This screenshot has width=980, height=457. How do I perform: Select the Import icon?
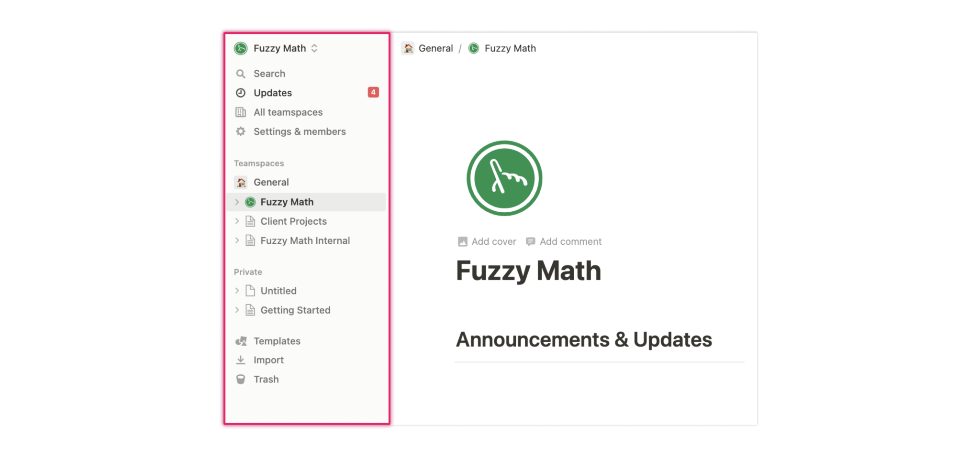(x=241, y=360)
